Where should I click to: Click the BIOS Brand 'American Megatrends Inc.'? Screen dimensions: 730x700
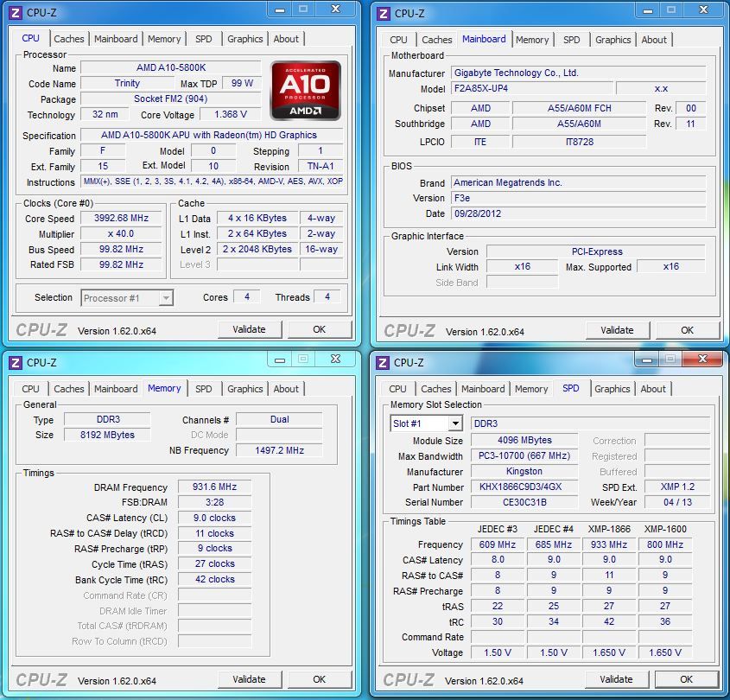click(578, 182)
